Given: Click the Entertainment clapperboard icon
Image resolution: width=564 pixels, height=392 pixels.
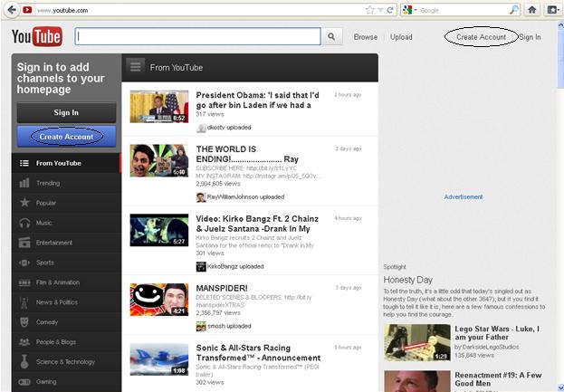Looking at the screenshot, I should (x=24, y=243).
